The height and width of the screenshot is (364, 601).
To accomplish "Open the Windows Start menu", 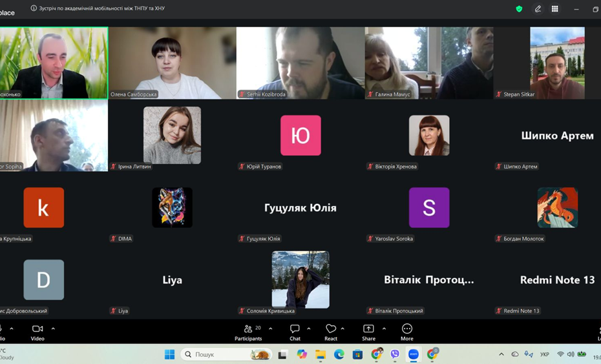I will (x=169, y=354).
